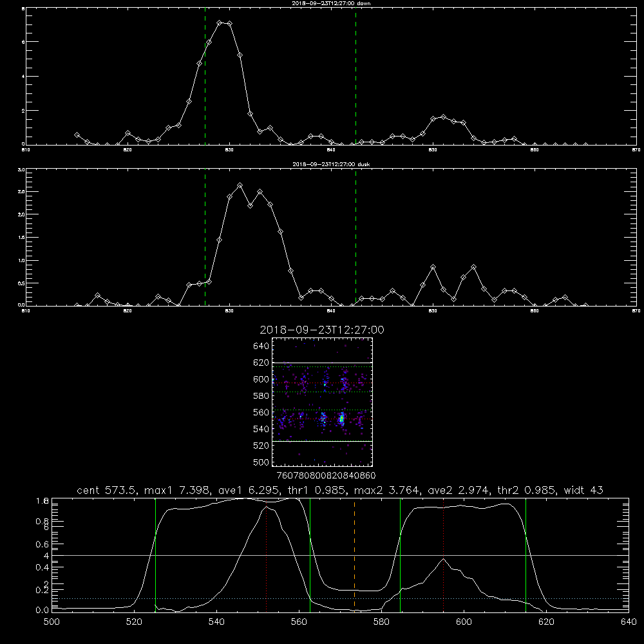Click the image y-axis label 620
The height and width of the screenshot is (644, 644).
point(261,363)
